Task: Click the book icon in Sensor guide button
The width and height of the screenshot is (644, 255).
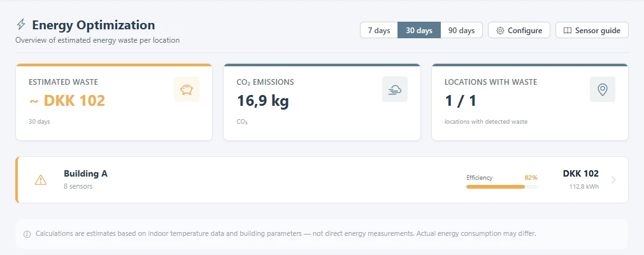Action: click(567, 31)
